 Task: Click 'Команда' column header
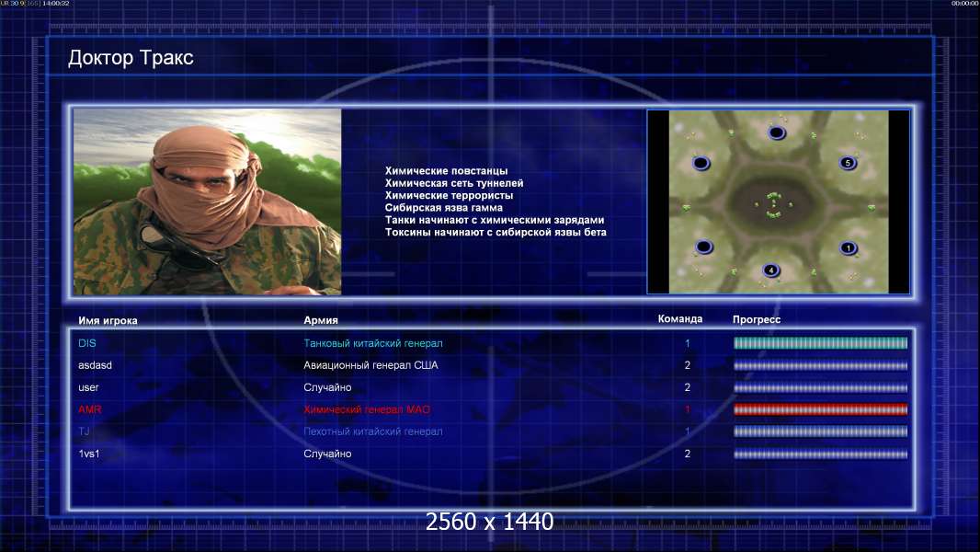point(680,319)
